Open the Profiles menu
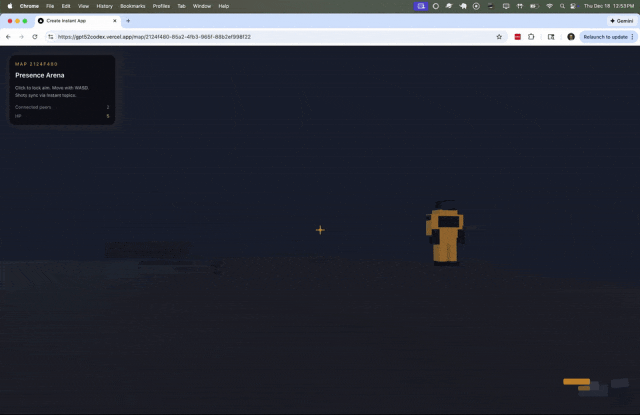The height and width of the screenshot is (415, 640). [x=161, y=6]
